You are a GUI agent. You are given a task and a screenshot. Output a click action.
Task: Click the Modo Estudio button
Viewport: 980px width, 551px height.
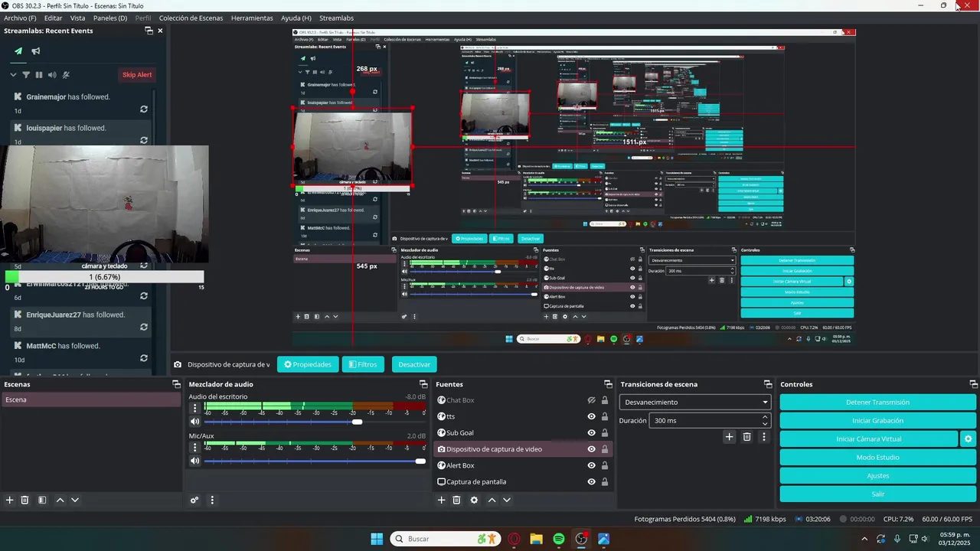[877, 457]
